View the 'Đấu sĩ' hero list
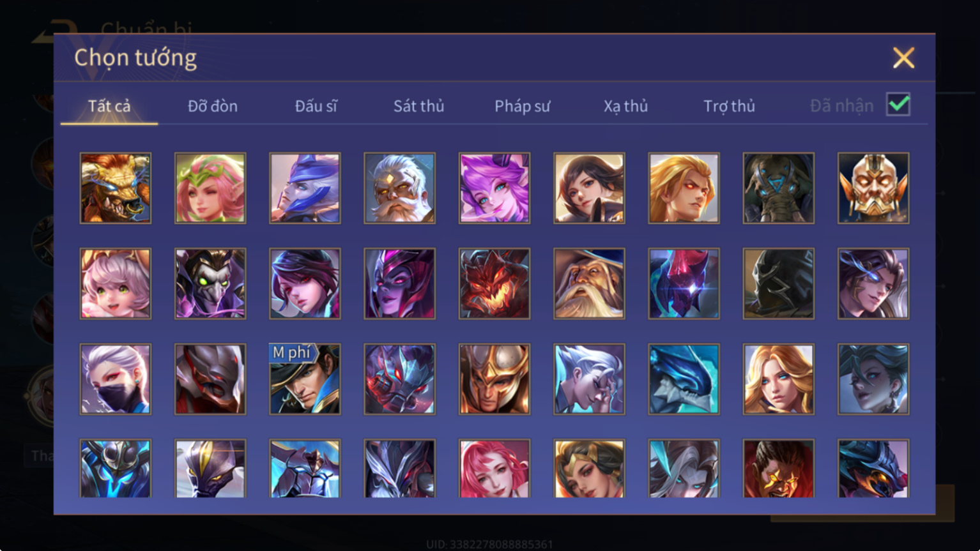 [316, 106]
